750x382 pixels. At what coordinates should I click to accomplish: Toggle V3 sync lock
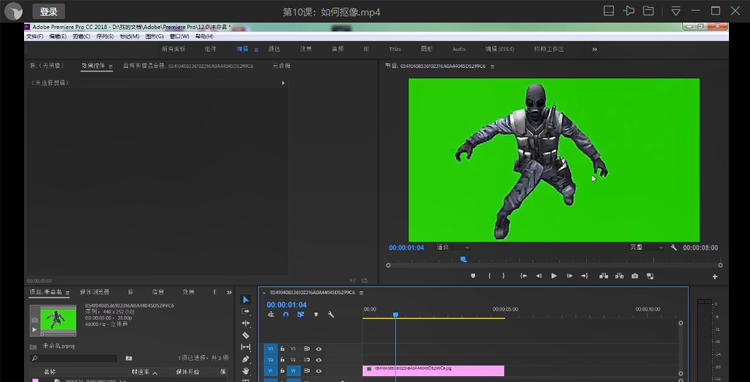tap(307, 349)
